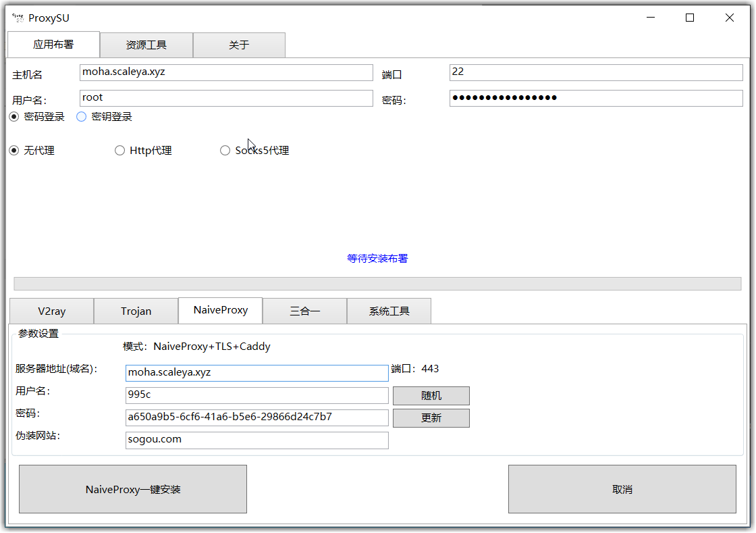Select the 伪装网站 sogou.com input field
This screenshot has width=756, height=533.
click(x=256, y=440)
